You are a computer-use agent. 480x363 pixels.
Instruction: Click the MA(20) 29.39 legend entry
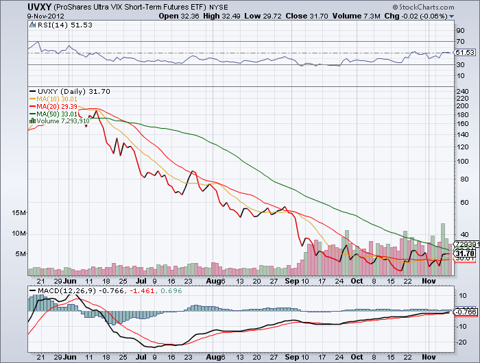tap(57, 107)
